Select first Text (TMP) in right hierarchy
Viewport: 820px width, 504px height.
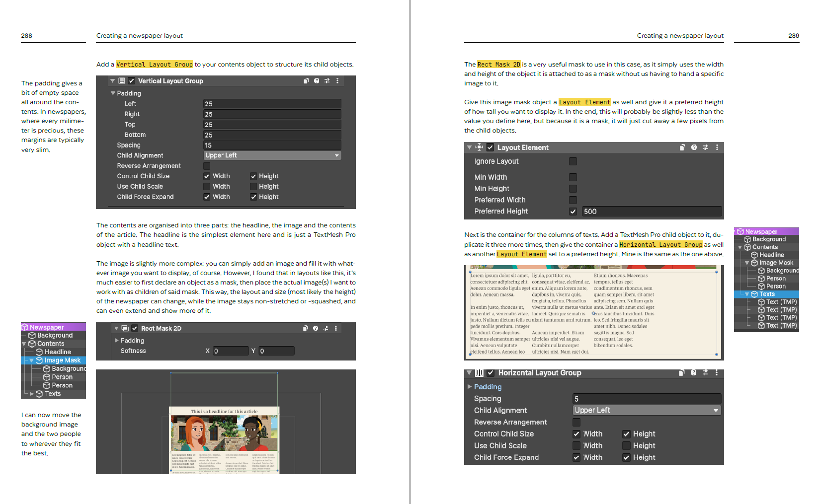[767, 302]
